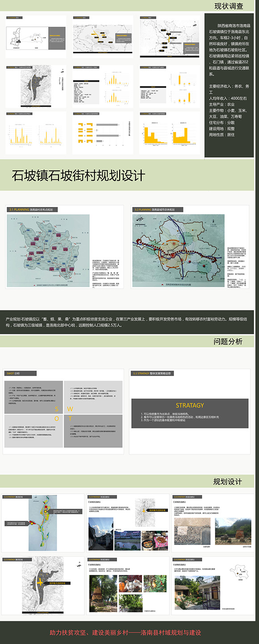Open the Shaanxi province outline map slide

36,36
